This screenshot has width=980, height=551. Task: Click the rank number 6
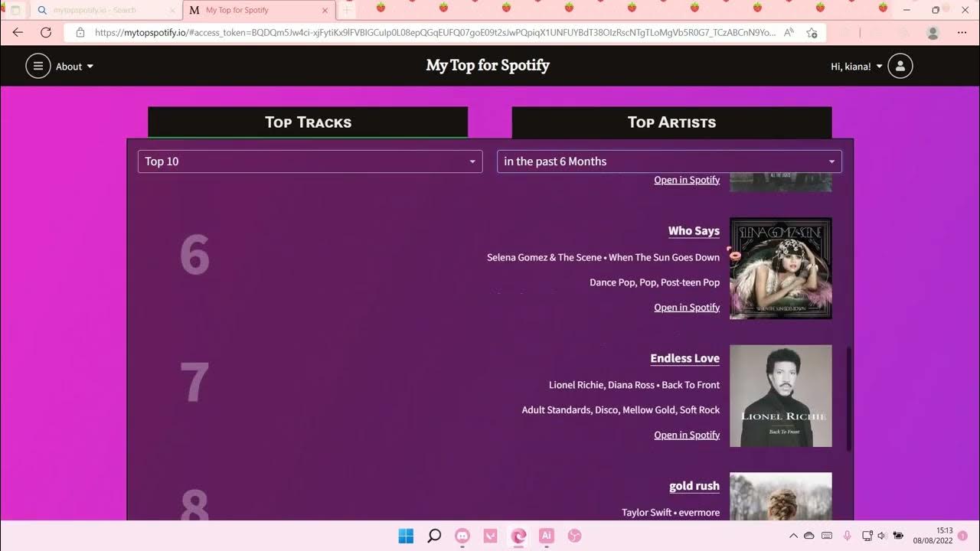pos(194,256)
